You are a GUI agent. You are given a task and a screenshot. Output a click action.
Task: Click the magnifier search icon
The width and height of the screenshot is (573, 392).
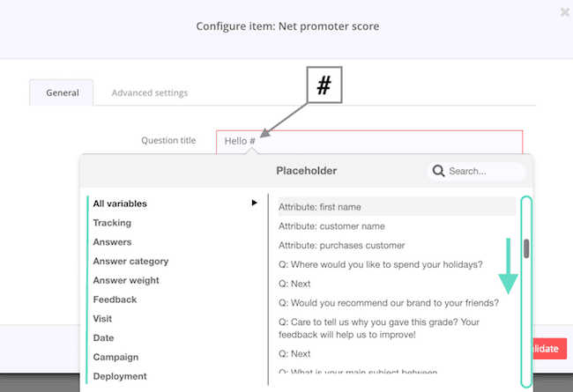pos(438,171)
